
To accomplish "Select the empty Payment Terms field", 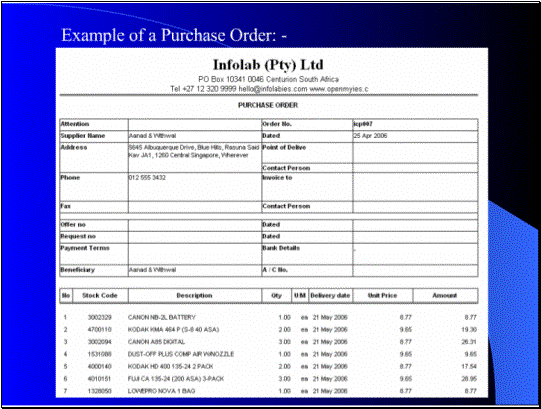I will tap(195, 254).
